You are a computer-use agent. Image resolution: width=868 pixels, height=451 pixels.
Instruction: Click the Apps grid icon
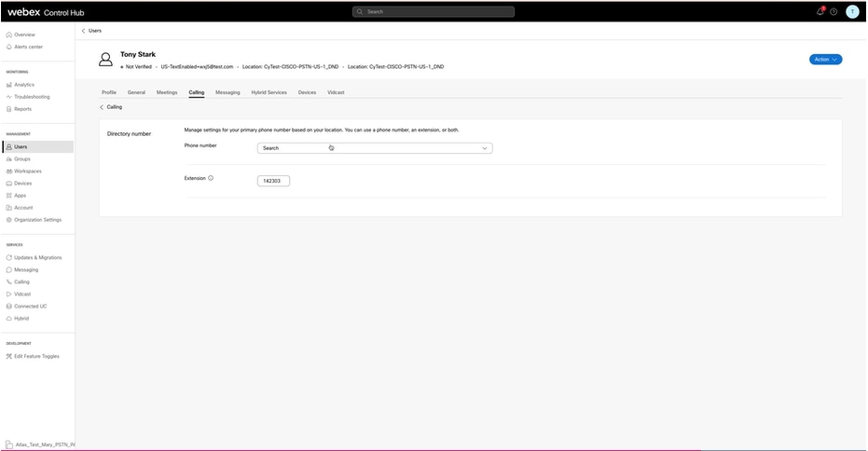pyautogui.click(x=9, y=196)
